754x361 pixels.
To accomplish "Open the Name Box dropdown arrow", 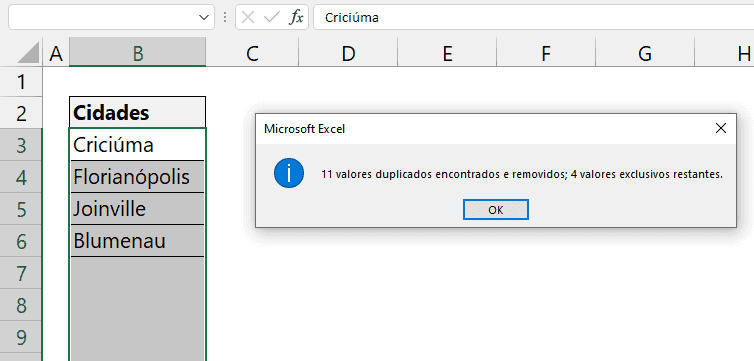I will pyautogui.click(x=203, y=18).
